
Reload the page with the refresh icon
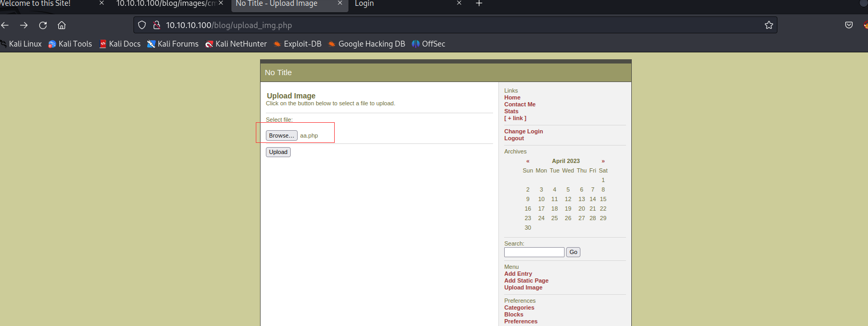(x=43, y=25)
